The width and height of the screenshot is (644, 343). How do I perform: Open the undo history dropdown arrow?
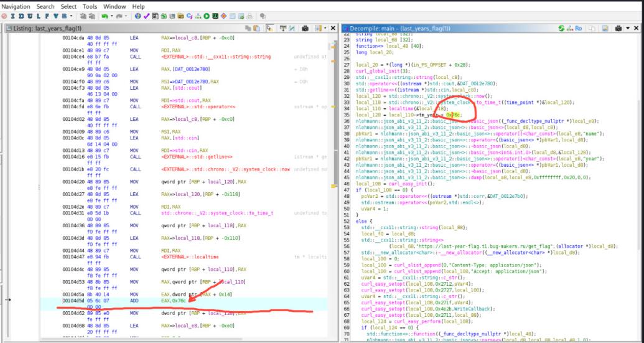coord(112,16)
